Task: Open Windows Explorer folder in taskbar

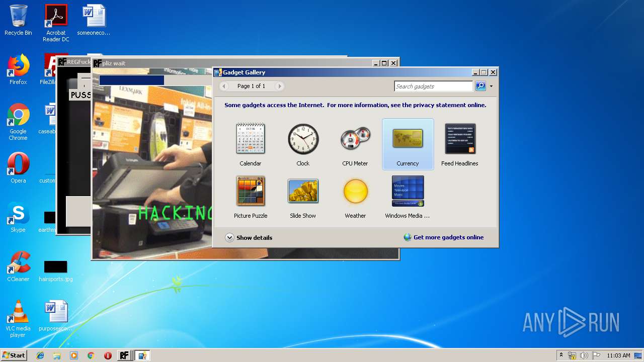Action: [x=57, y=355]
